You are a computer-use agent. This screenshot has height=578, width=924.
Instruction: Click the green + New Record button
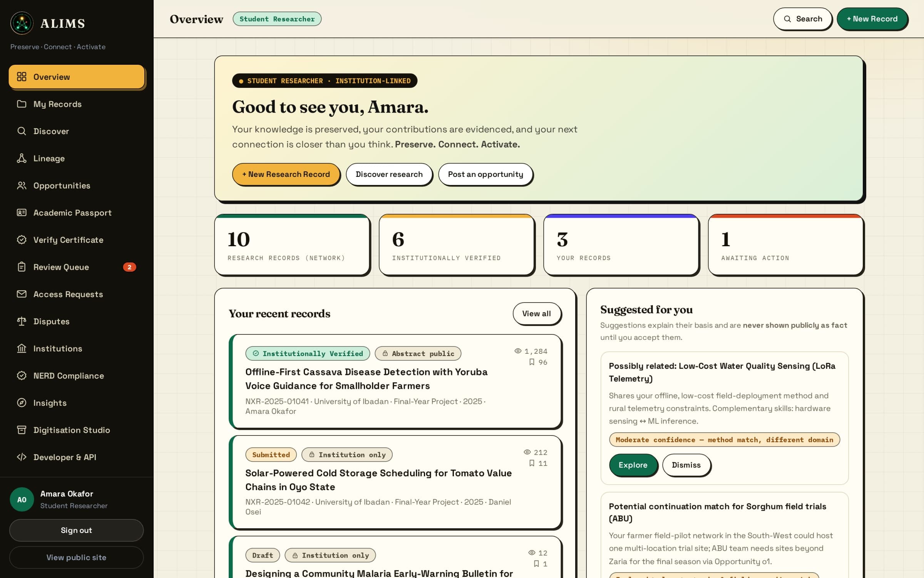coord(872,19)
